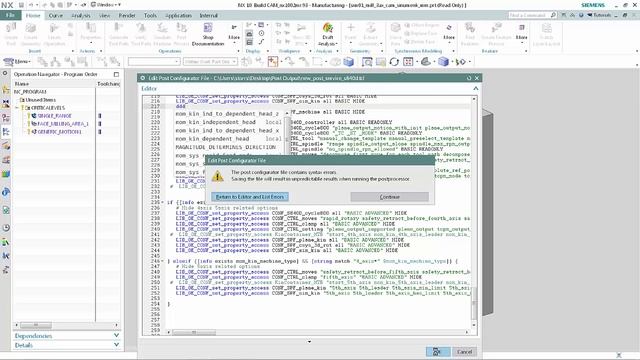The image size is (640, 360).
Task: Click the Operation Navigator horizontal scrollbar
Action: coord(66,325)
